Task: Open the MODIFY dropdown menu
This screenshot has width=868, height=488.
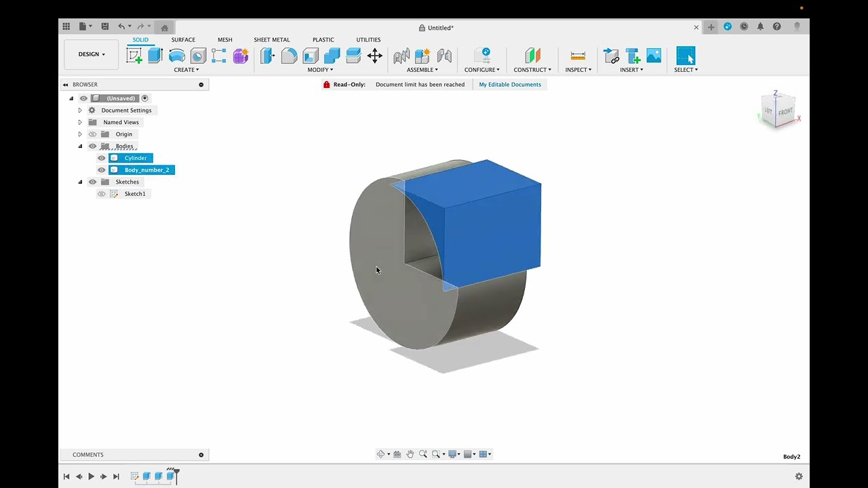Action: [320, 70]
